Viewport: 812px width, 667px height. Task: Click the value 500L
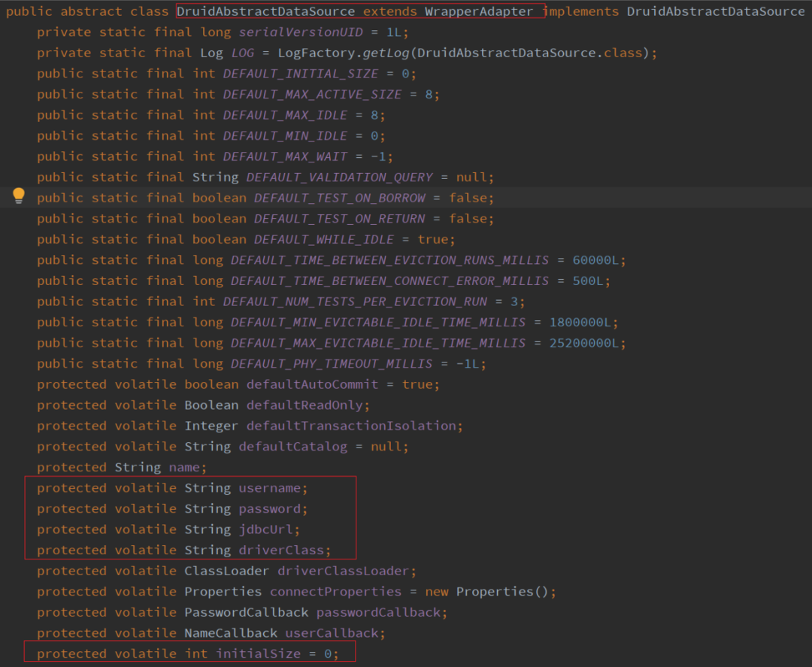tap(587, 280)
